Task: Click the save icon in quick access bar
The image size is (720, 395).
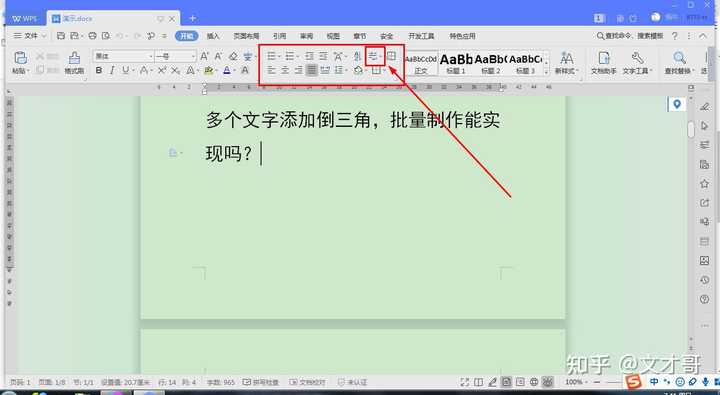Action: [61, 36]
